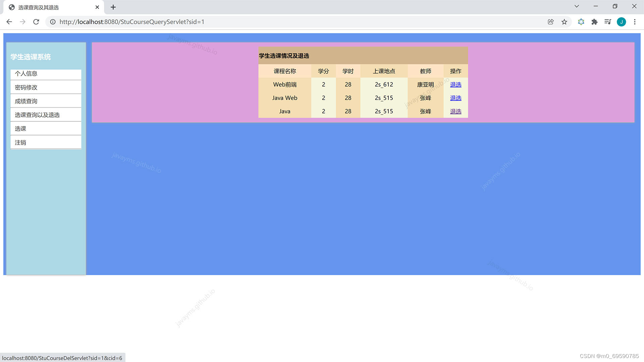
Task: Open a new tab with plus button
Action: (113, 7)
